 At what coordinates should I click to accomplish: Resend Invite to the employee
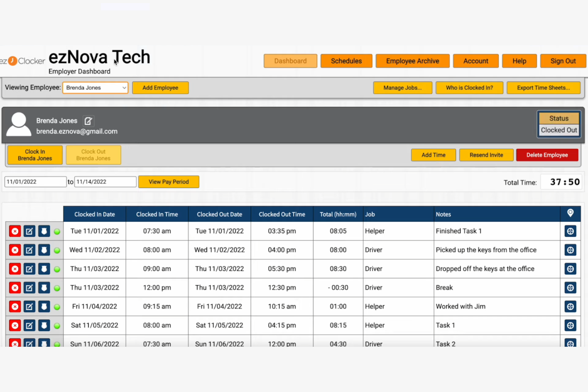pyautogui.click(x=486, y=155)
